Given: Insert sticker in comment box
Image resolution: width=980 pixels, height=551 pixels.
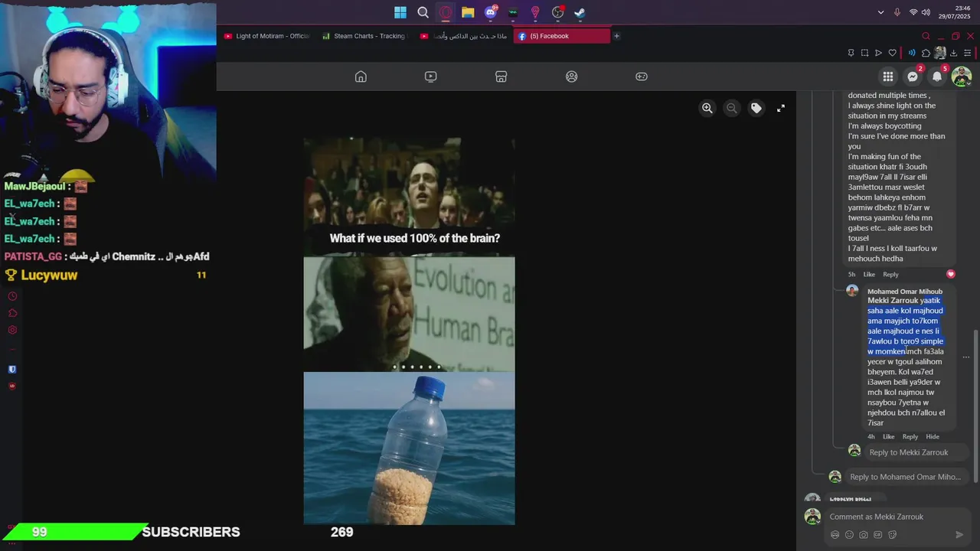Looking at the screenshot, I should tap(893, 535).
